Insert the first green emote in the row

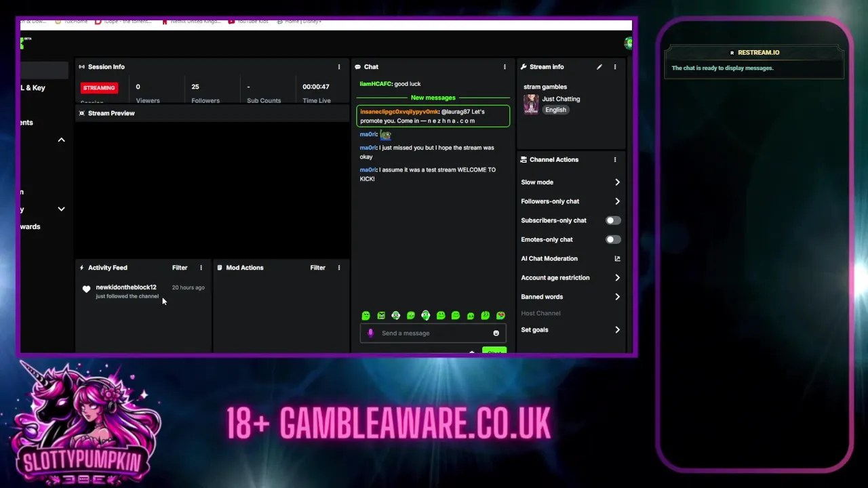366,316
